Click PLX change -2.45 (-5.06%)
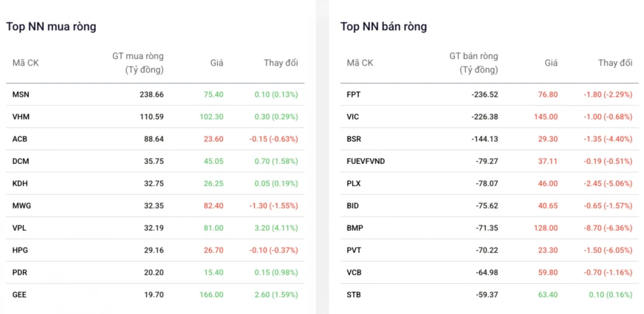Viewport: 644px width, 314px height. (608, 183)
